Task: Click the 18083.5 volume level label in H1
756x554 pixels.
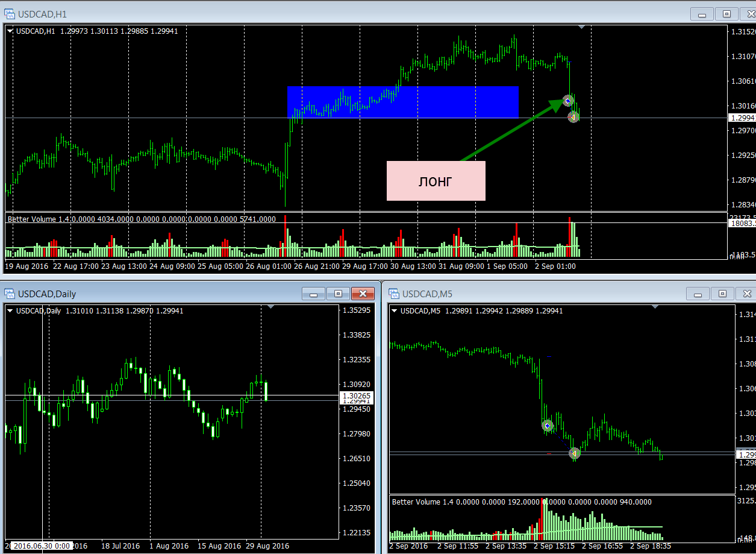Action: tap(743, 223)
